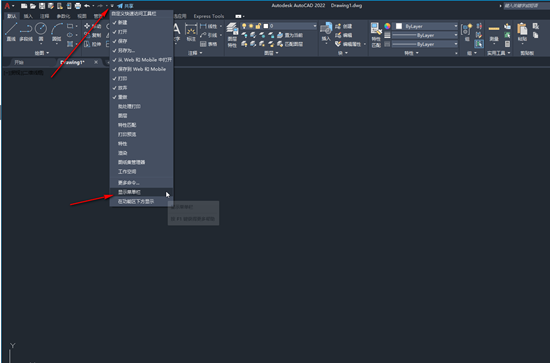Open the ByLayer linetype dropdown

click(x=425, y=44)
